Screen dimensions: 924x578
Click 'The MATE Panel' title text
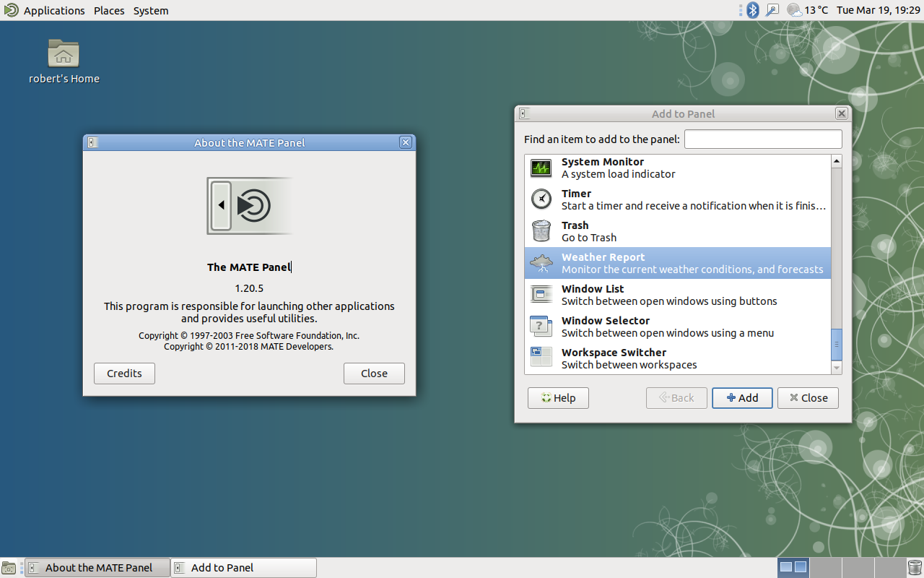(x=249, y=267)
